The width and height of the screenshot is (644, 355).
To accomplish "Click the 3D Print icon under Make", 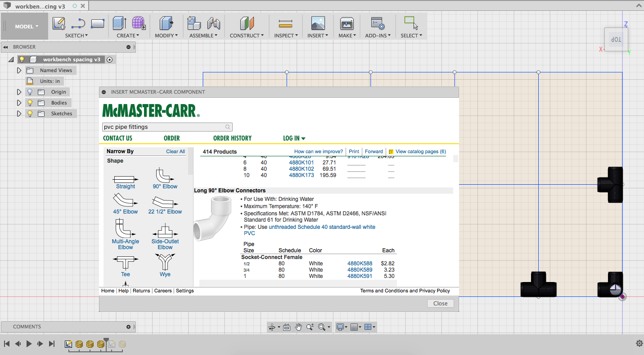I will click(x=347, y=23).
